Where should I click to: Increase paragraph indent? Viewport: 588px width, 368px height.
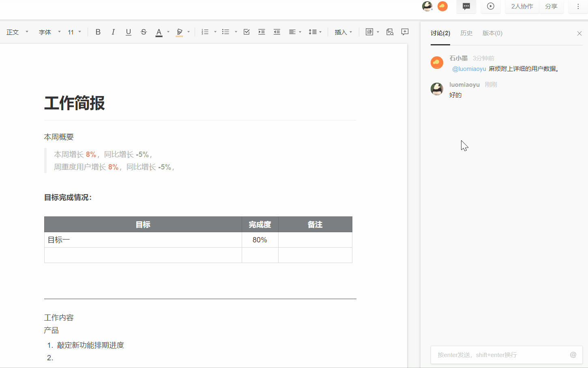click(x=262, y=32)
